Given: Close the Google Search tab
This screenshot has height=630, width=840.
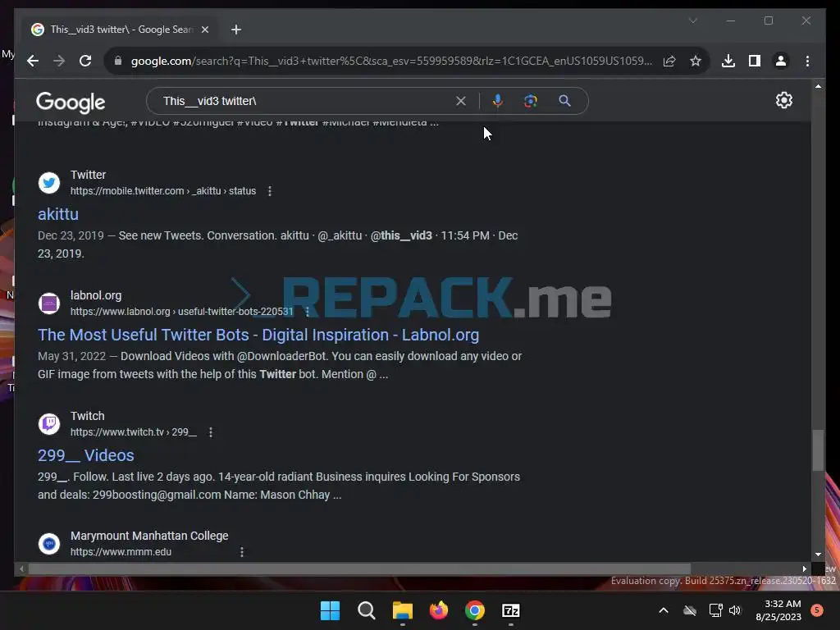Looking at the screenshot, I should coord(204,30).
